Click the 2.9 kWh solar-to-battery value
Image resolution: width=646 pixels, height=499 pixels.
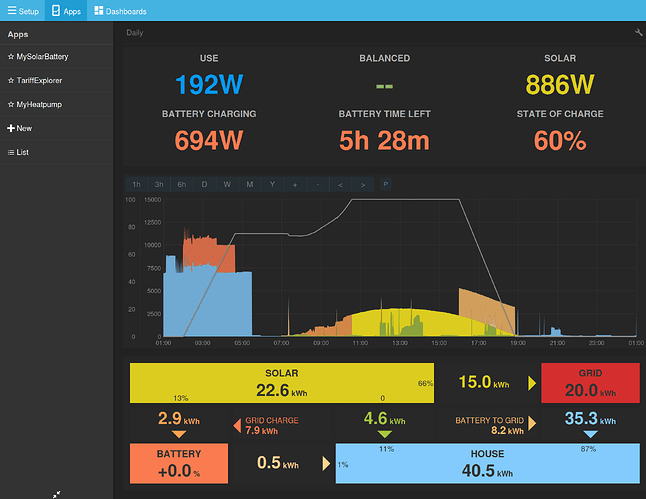[x=179, y=419]
